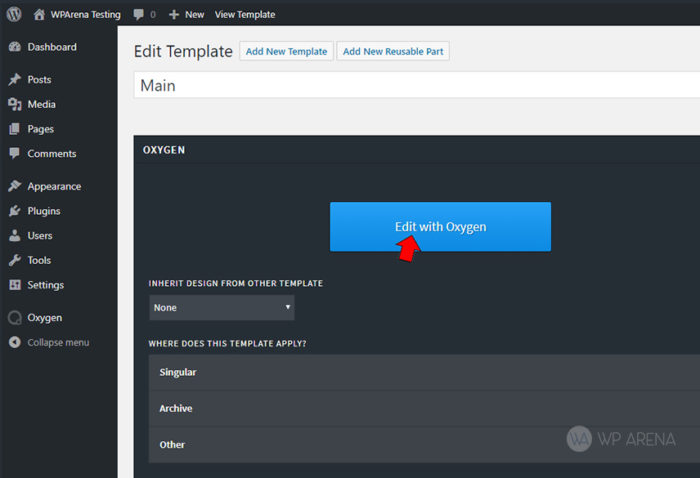
Task: Collapse the admin sidebar menu
Action: click(x=58, y=342)
